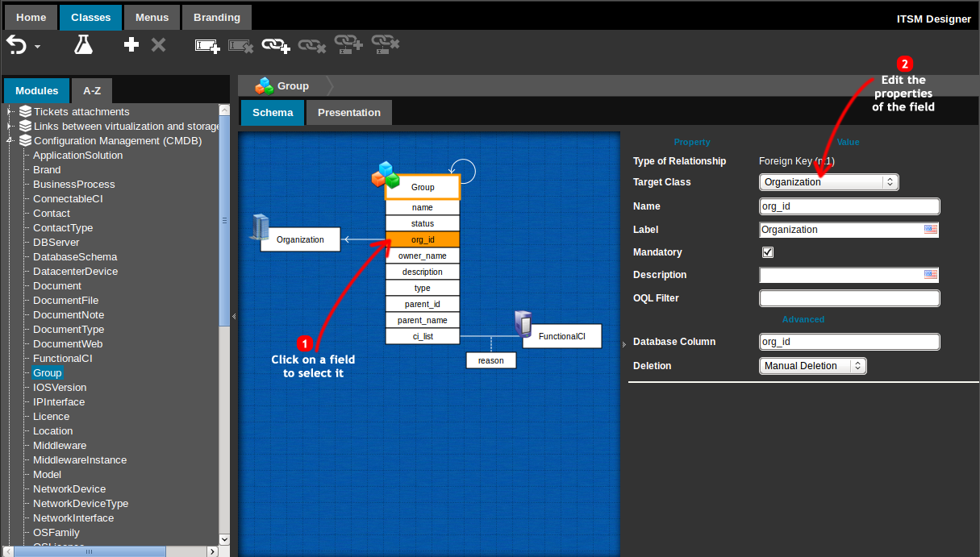Click the undo arrow icon in toolbar

point(16,44)
